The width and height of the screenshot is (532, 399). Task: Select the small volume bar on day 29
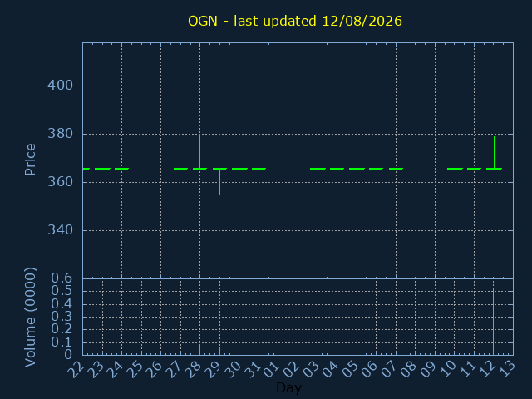pyautogui.click(x=219, y=352)
